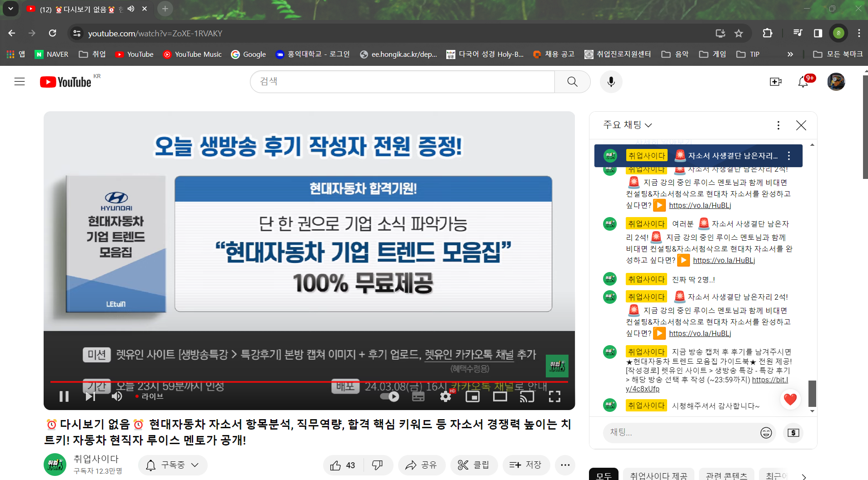Click the 공유 share button

421,465
